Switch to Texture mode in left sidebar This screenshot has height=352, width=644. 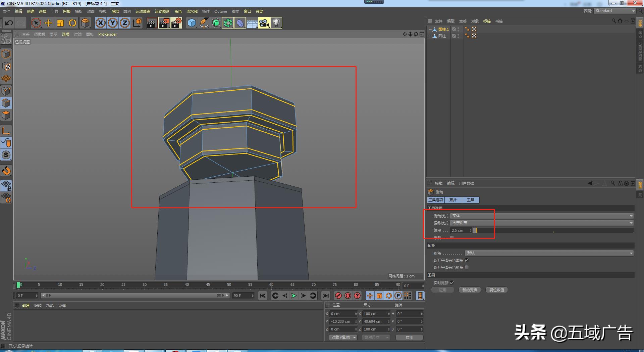[x=6, y=66]
